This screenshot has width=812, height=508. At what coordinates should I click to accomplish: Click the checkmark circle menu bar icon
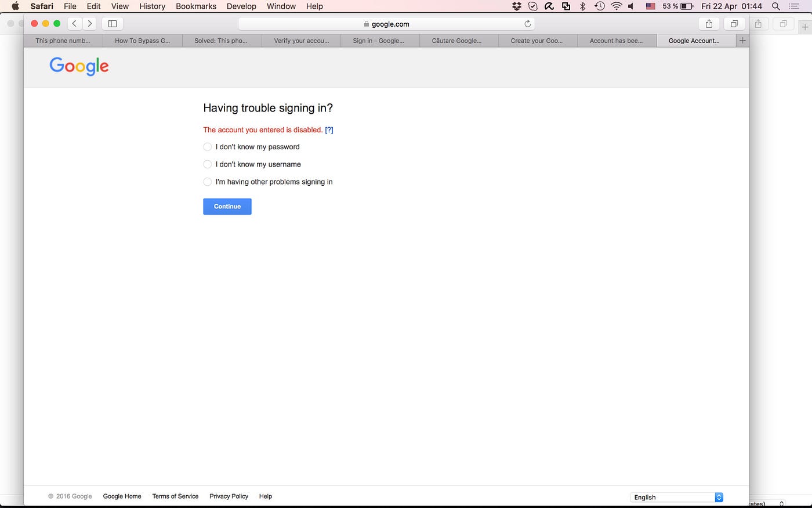(x=533, y=6)
